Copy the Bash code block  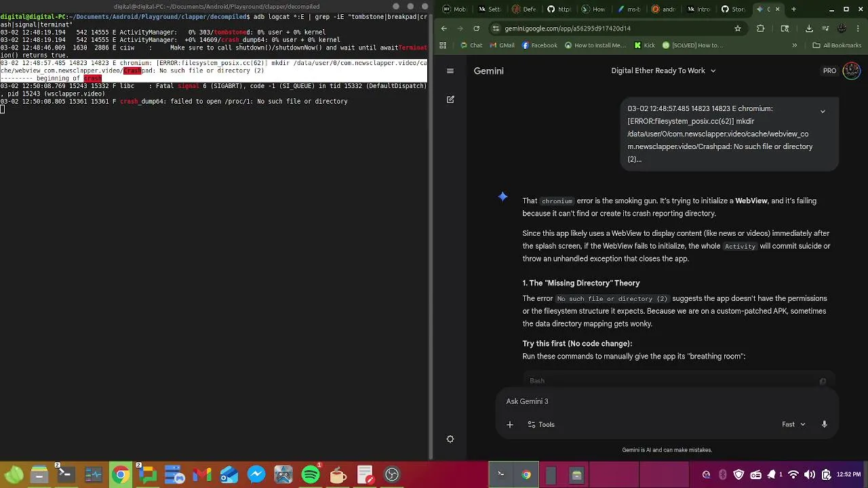pyautogui.click(x=823, y=381)
